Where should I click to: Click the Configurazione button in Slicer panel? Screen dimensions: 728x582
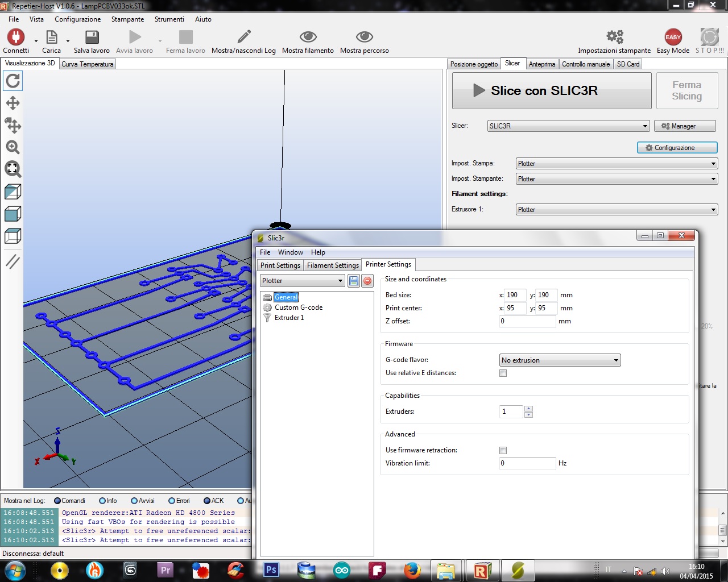tap(677, 148)
